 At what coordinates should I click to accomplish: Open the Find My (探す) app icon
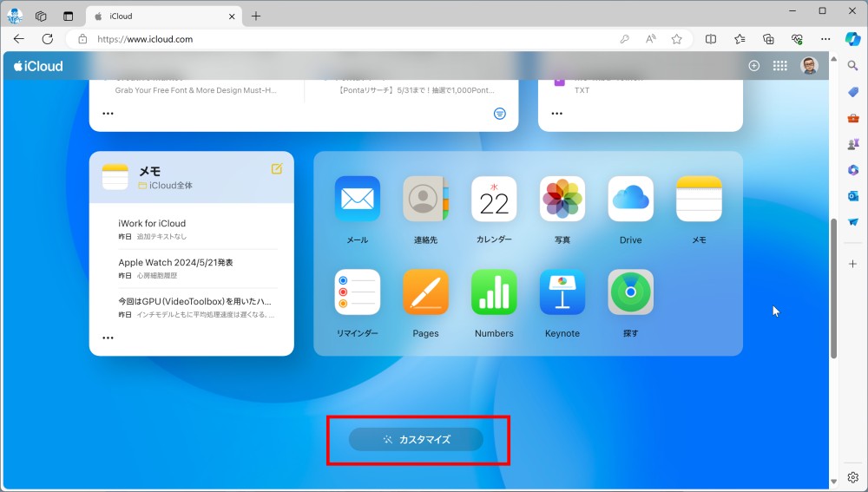[x=630, y=292]
